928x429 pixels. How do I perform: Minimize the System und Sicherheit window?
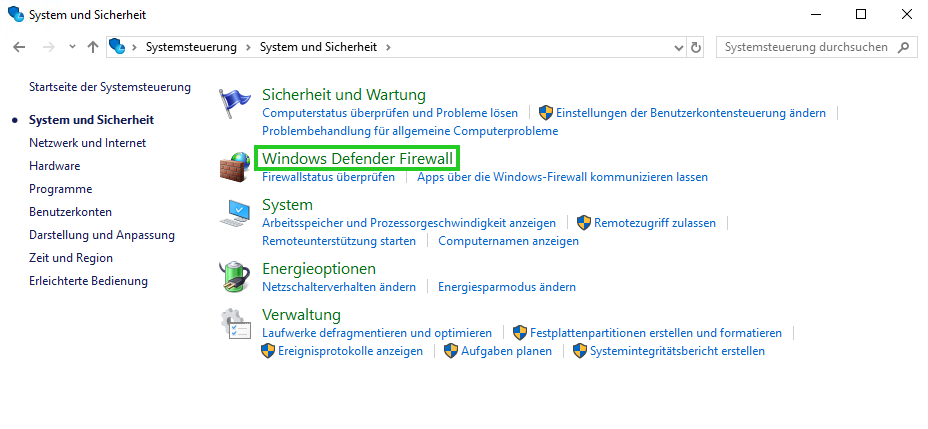click(x=816, y=15)
